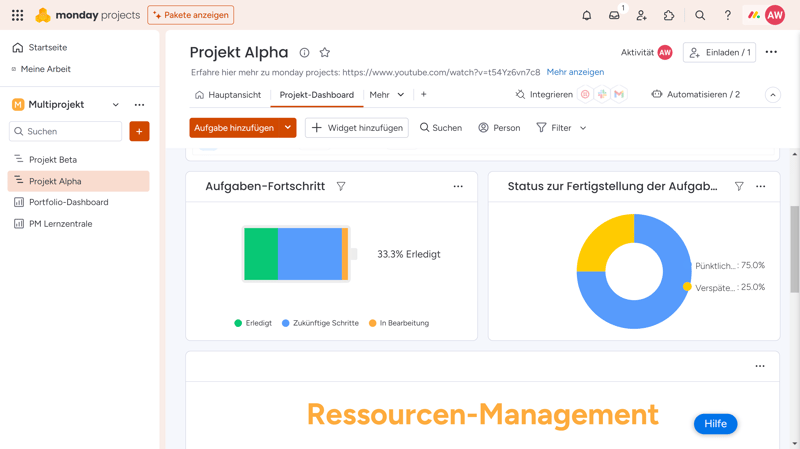
Task: Filter the Aufgaben-Fortschritt widget
Action: point(341,186)
